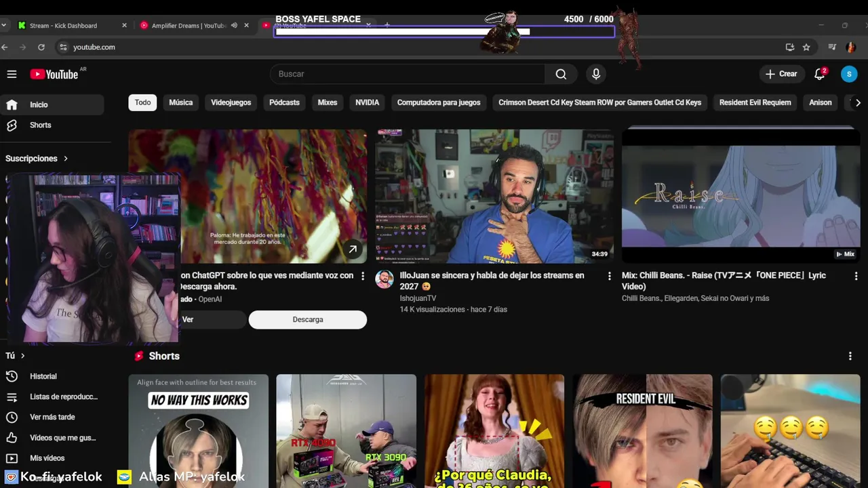Open the Shorts shelf options menu
The image size is (868, 488).
click(850, 356)
